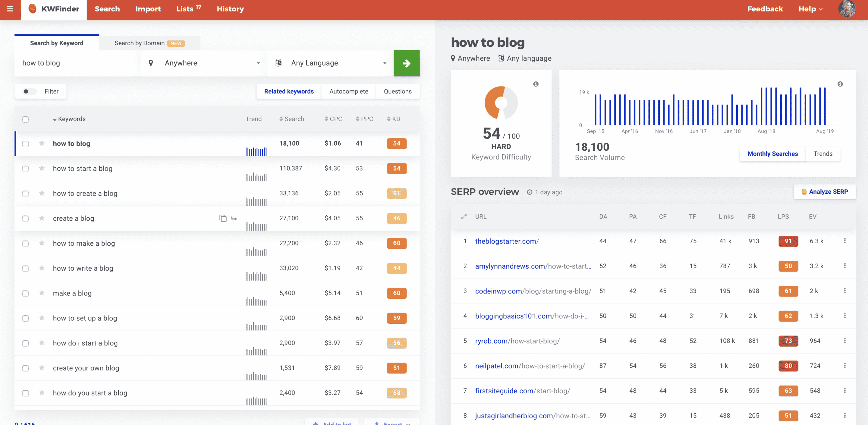Click the monthly search volume bar chart

[x=710, y=106]
